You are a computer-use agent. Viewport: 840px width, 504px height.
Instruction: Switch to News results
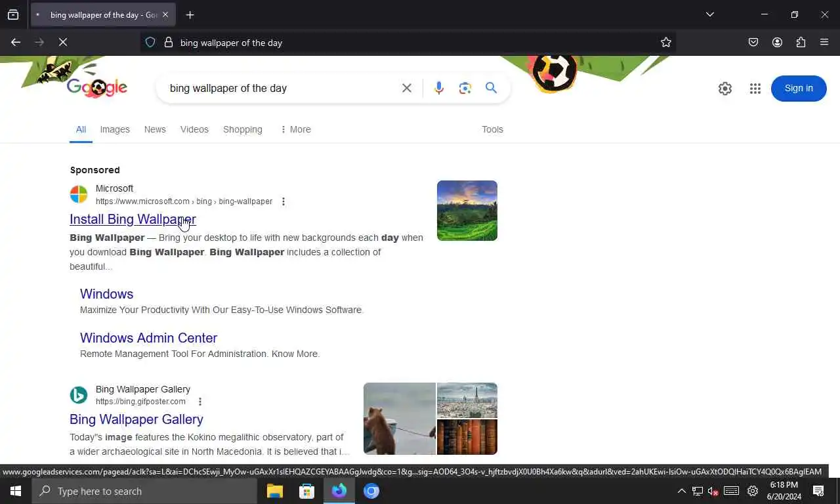tap(155, 129)
